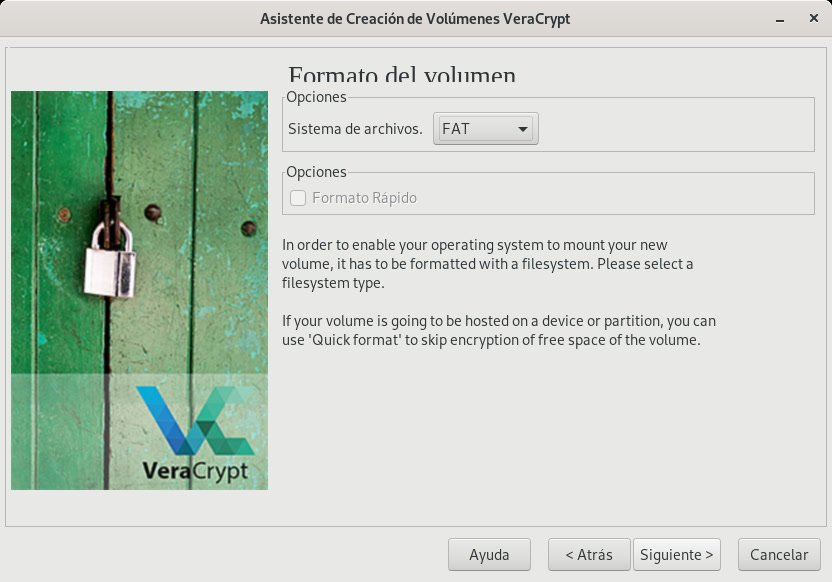Click the arrow on the filesystem combo box
The height and width of the screenshot is (582, 832).
[522, 130]
